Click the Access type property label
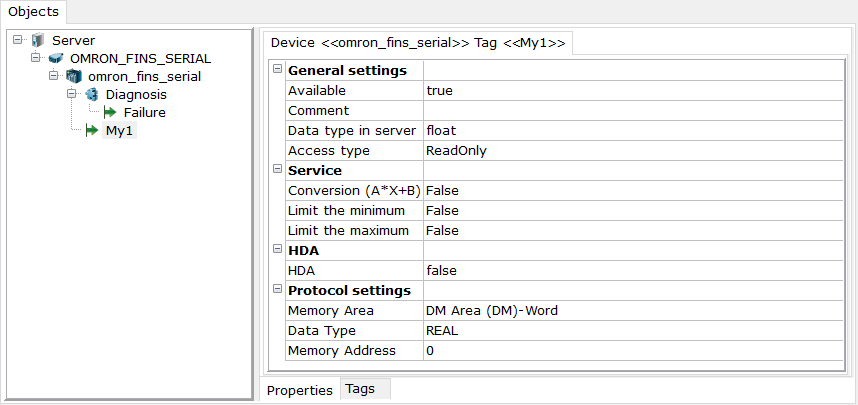The image size is (858, 405). pyautogui.click(x=329, y=151)
